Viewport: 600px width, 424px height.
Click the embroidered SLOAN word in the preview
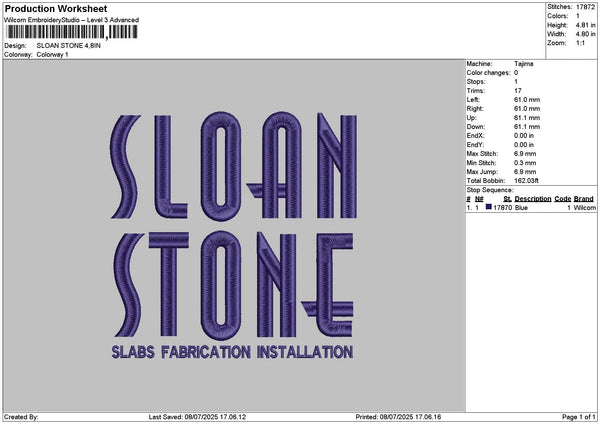pyautogui.click(x=233, y=166)
